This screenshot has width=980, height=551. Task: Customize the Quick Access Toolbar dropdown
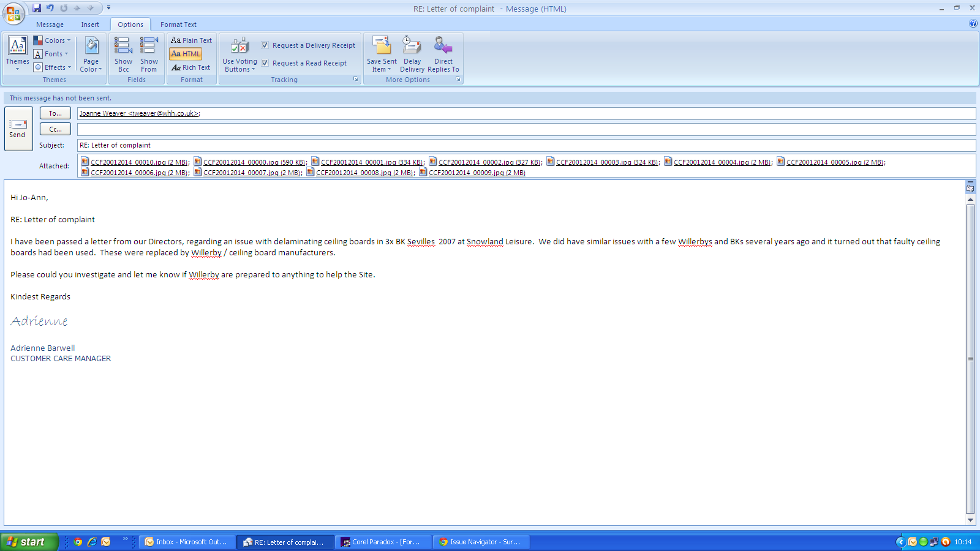coord(108,8)
